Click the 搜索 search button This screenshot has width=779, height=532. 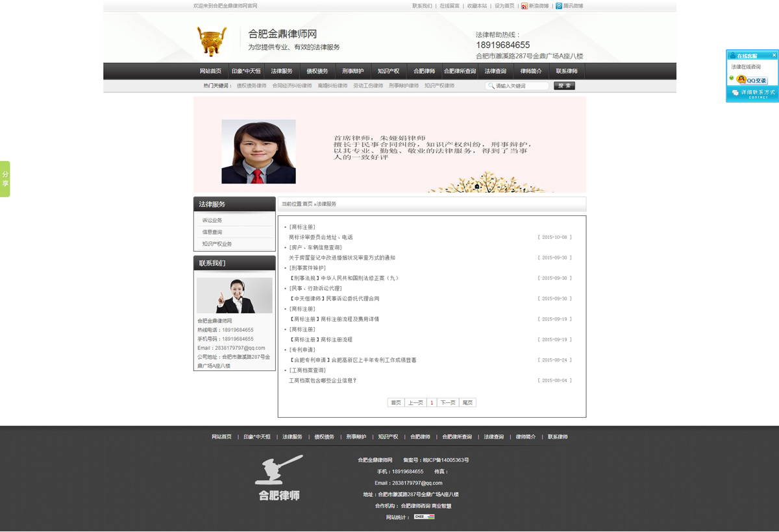click(x=564, y=86)
